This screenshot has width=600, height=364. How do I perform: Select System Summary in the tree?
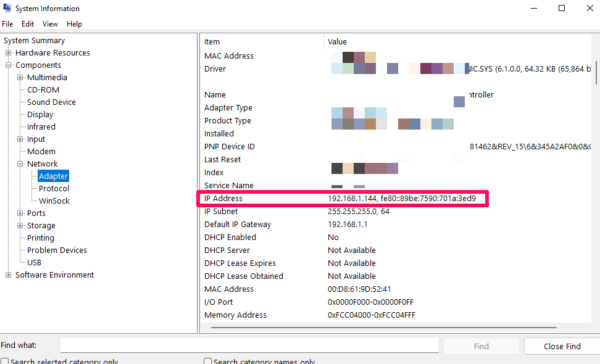coord(35,41)
